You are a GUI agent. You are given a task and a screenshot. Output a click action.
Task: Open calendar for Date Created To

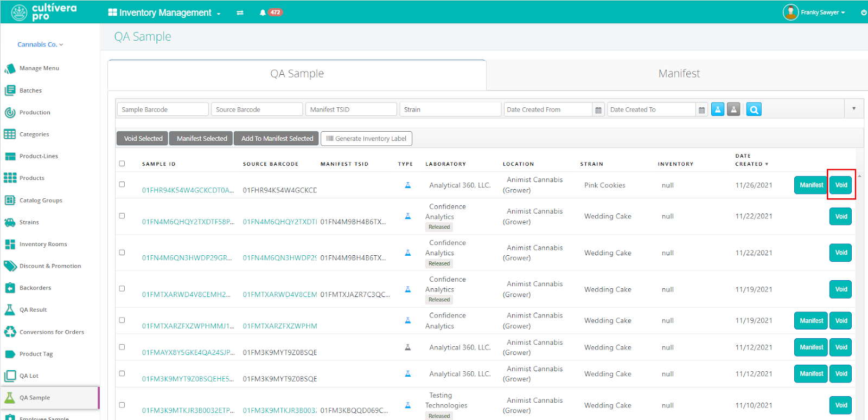701,110
